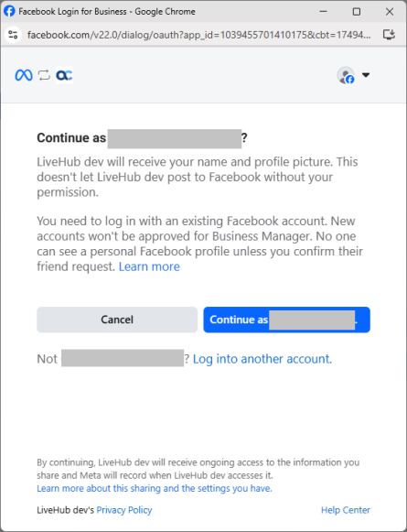Click the sync arrows icon between logos

(44, 75)
